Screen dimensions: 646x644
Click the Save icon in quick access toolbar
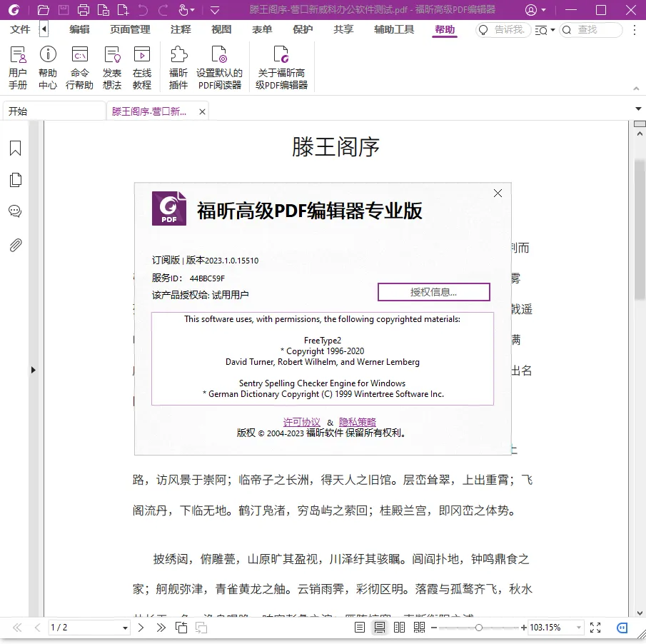click(x=64, y=10)
